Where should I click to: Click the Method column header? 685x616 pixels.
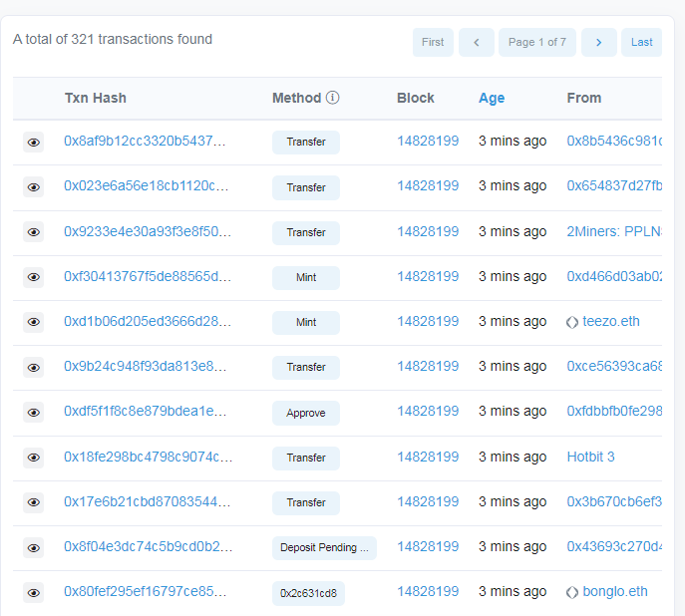point(296,98)
